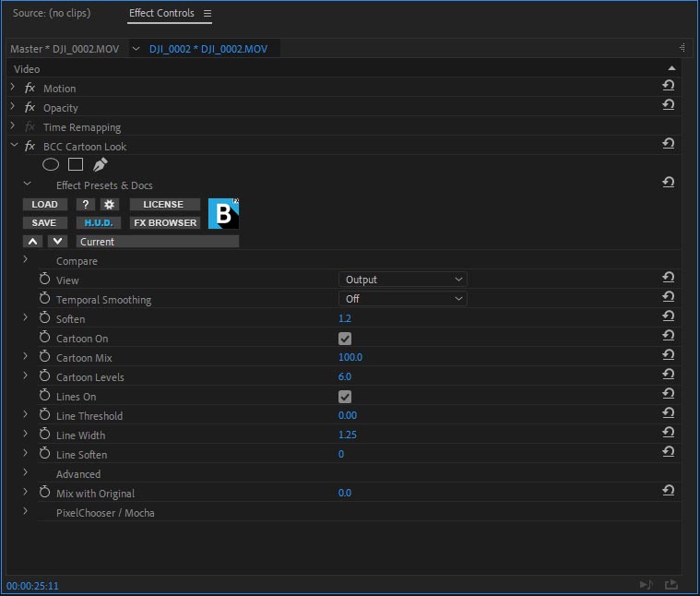Reset the Lines On parameter
The height and width of the screenshot is (596, 700).
pos(668,393)
